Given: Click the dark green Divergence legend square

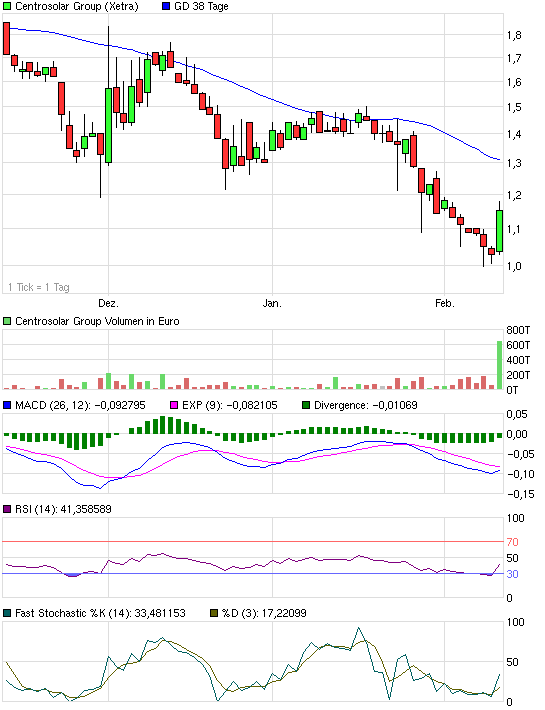Looking at the screenshot, I should (306, 405).
